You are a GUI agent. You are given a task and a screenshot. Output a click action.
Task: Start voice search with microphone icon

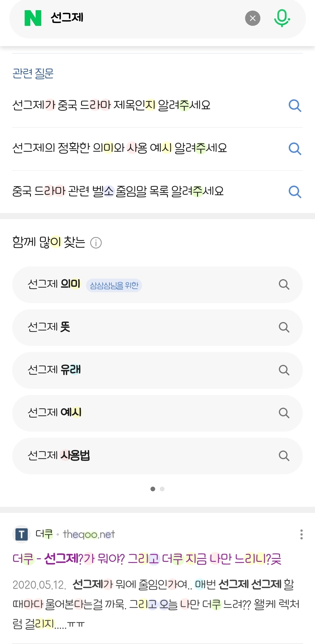(x=282, y=18)
